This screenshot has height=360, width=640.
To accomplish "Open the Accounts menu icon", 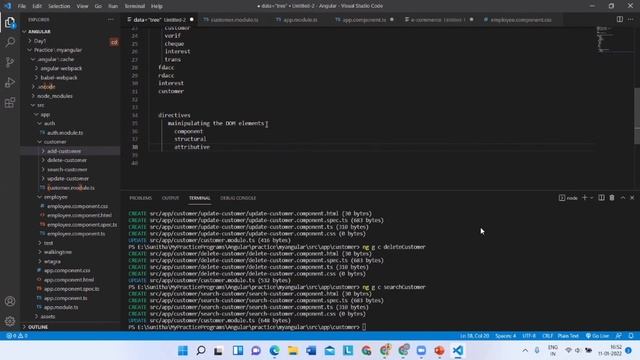I will (x=10, y=301).
